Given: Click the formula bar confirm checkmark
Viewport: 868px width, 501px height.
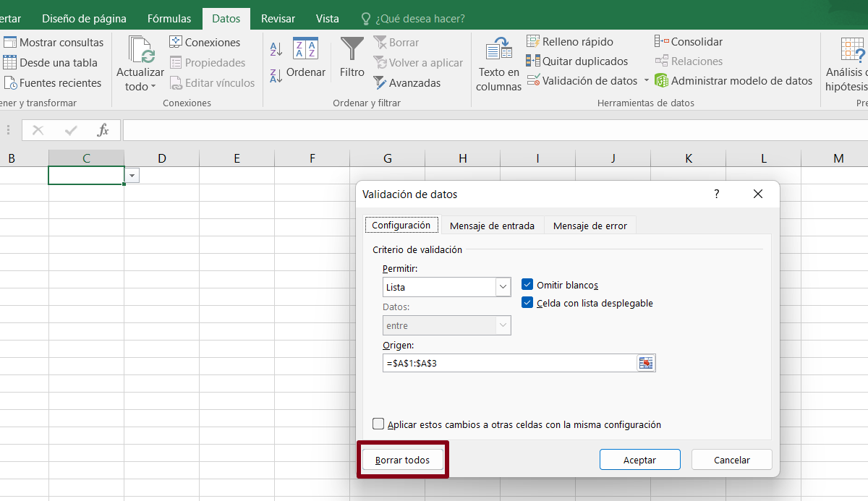Looking at the screenshot, I should pos(70,130).
